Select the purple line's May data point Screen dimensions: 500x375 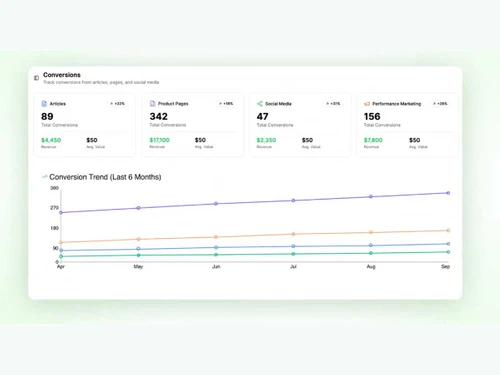coord(139,208)
